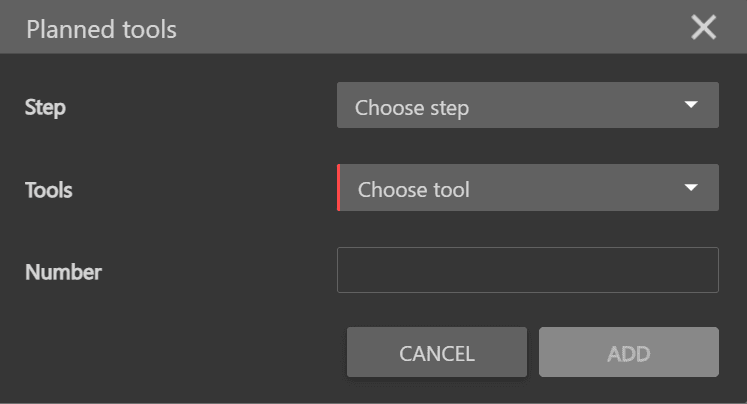Viewport: 747px width, 404px height.
Task: Click the Step field label
Action: click(45, 107)
